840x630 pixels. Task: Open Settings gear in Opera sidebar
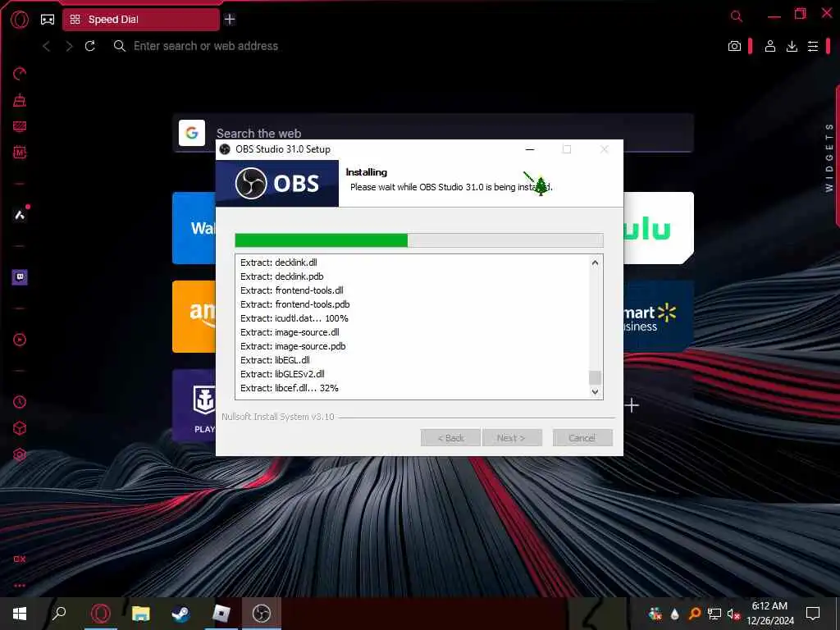[x=20, y=454]
